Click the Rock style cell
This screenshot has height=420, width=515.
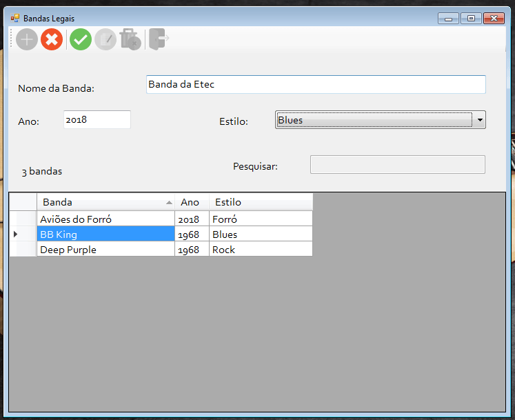261,250
